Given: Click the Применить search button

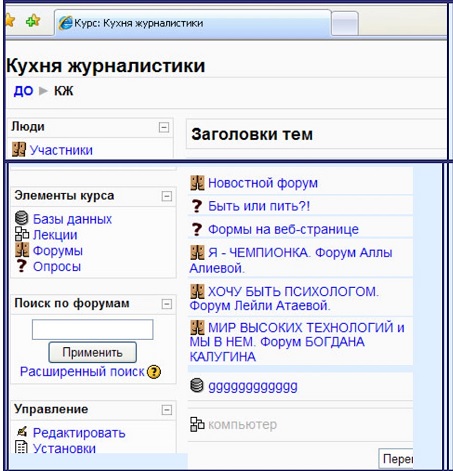Looking at the screenshot, I should click(93, 352).
